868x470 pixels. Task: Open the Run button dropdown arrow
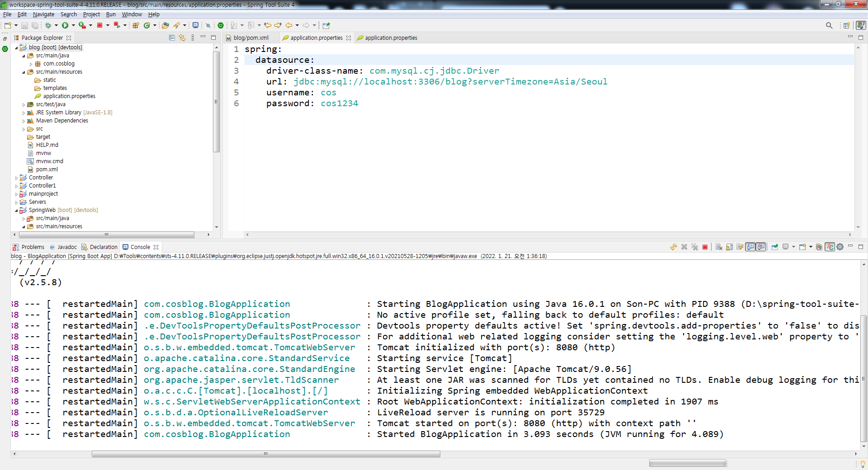point(73,25)
